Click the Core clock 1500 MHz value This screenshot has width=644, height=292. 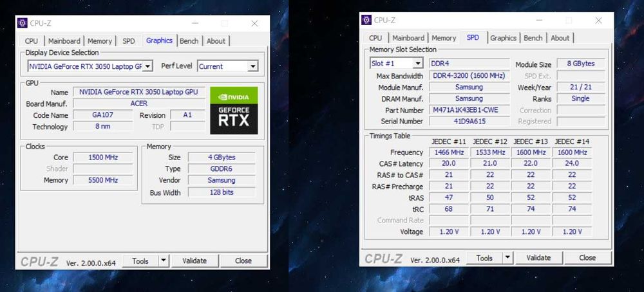[102, 157]
